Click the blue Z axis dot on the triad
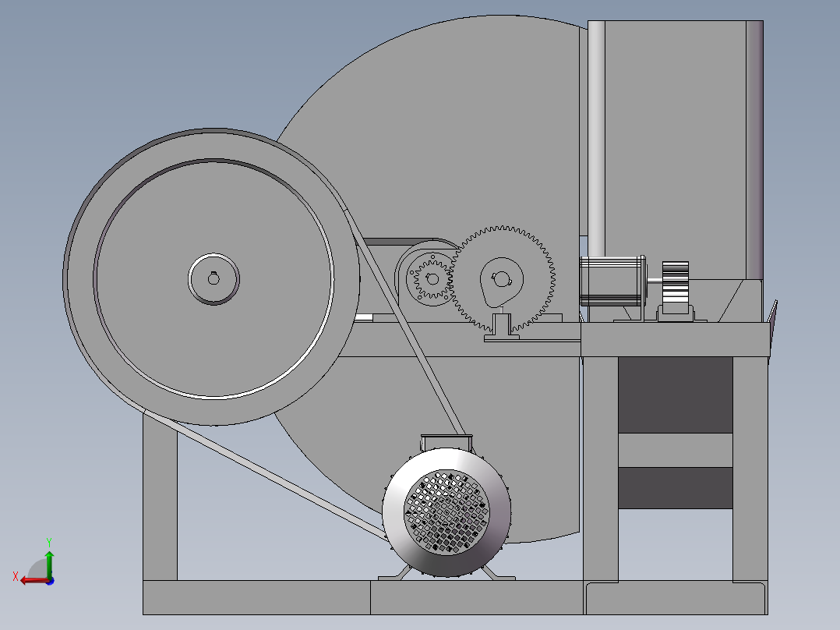 point(51,581)
